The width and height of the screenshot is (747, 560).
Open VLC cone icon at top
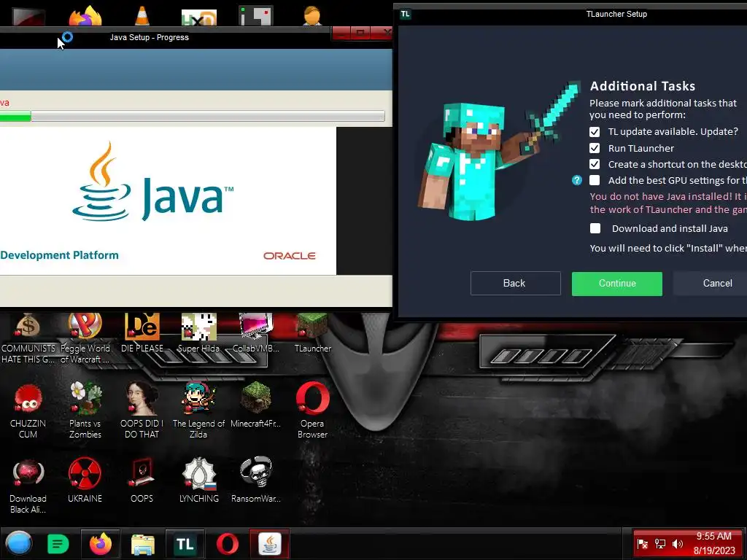point(142,15)
